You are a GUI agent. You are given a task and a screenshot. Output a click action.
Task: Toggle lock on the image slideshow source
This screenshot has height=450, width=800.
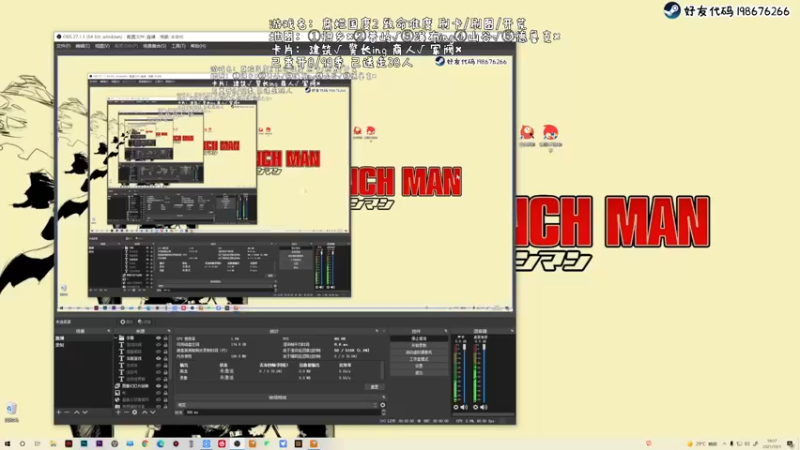click(165, 386)
